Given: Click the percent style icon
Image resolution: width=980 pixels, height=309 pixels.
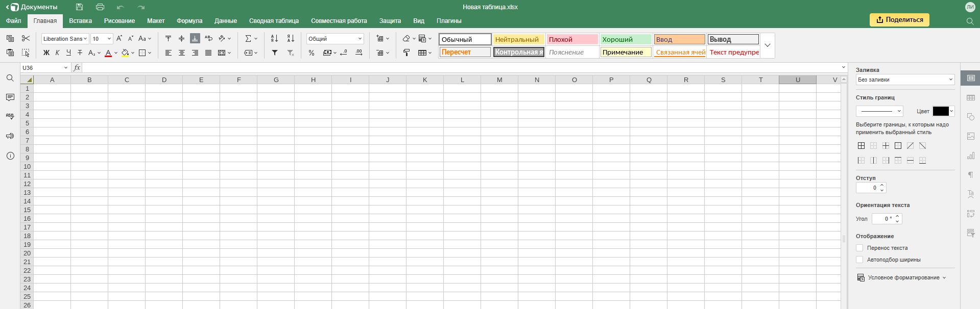Looking at the screenshot, I should coord(312,53).
